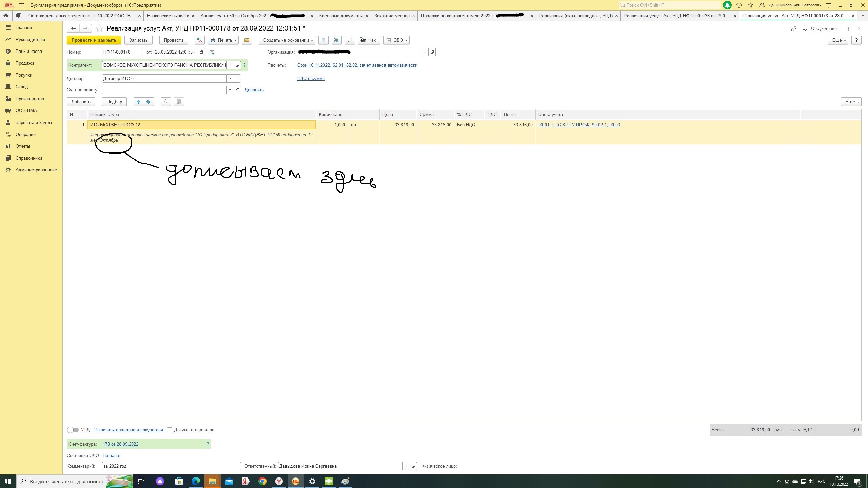
Task: Expand the Контрагент dropdown arrow
Action: coord(230,65)
